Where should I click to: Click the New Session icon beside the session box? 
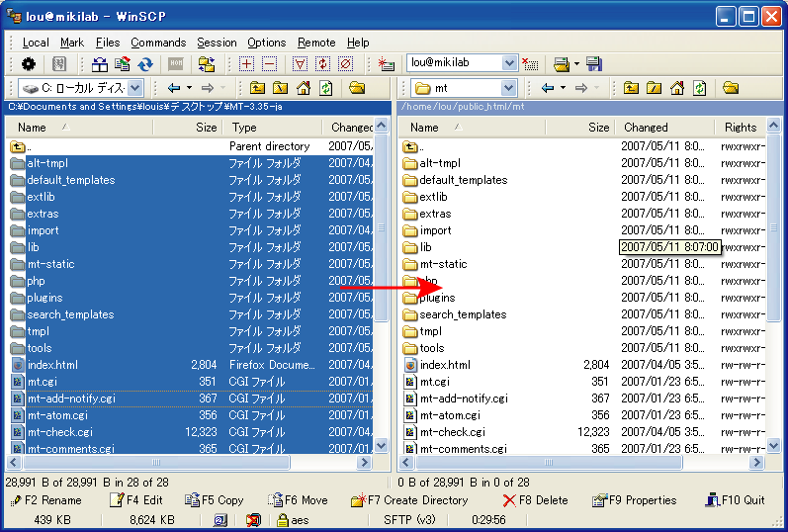(386, 64)
